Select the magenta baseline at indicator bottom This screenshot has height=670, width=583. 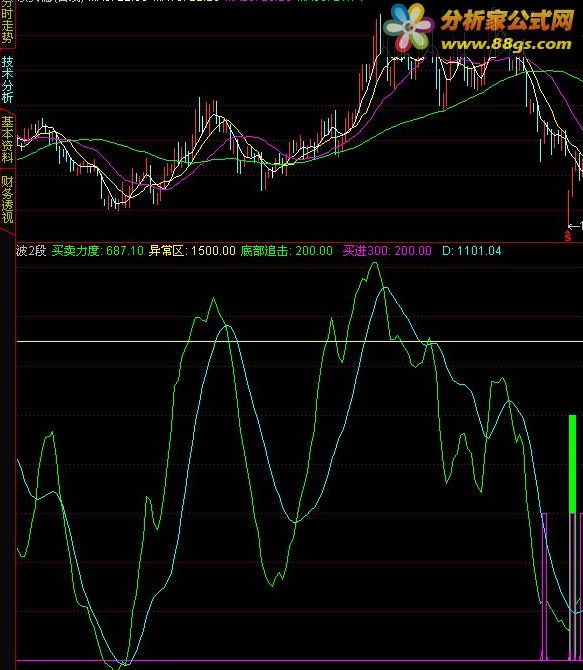point(299,661)
